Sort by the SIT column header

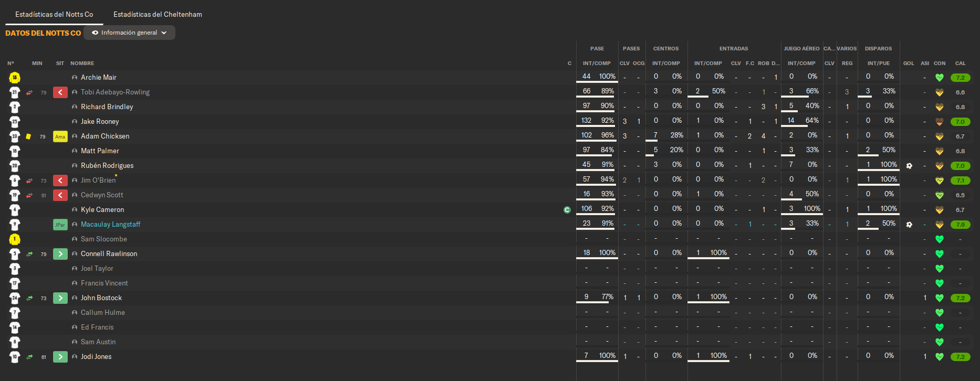coord(60,63)
